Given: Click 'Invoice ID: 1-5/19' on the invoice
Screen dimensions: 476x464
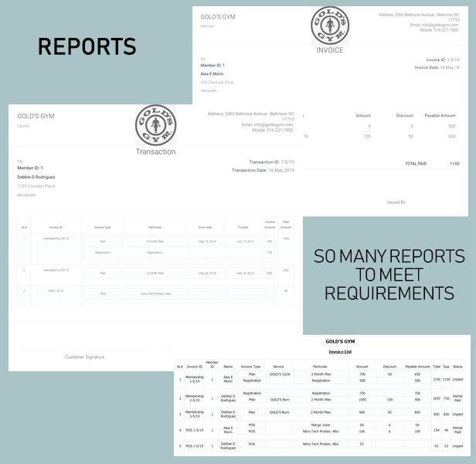Looking at the screenshot, I should pyautogui.click(x=442, y=60).
